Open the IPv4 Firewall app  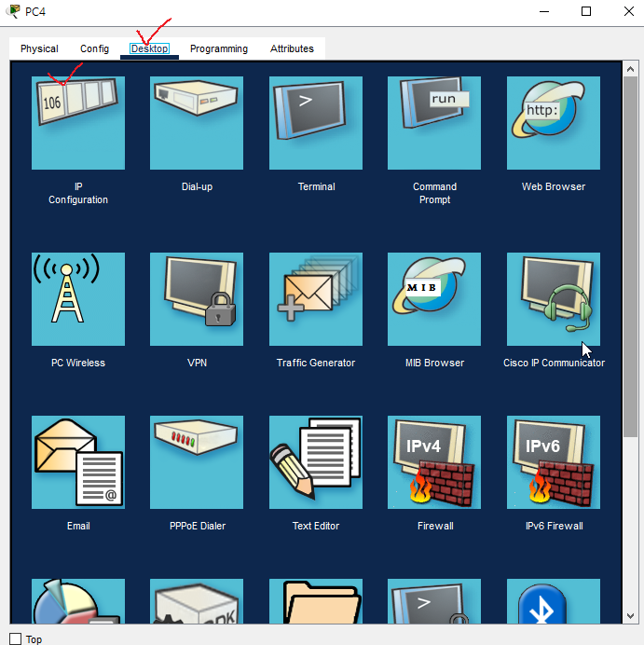[434, 462]
